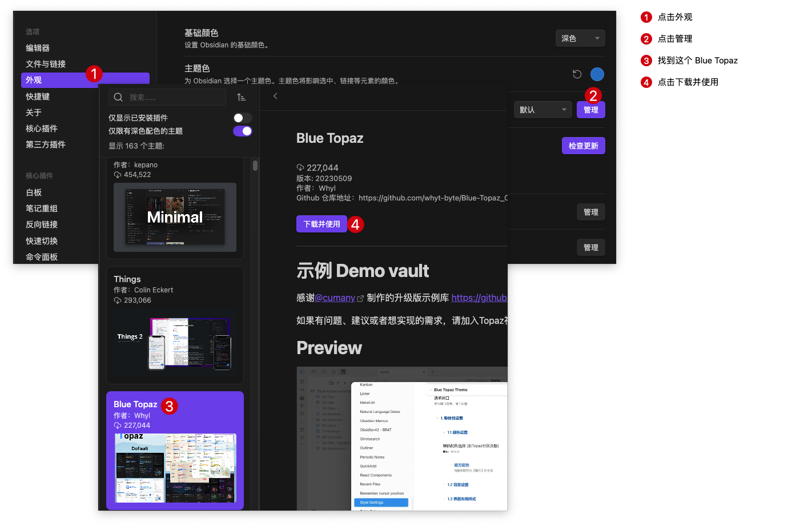This screenshot has height=526, width=812.
Task: Click the sort order icon beside search
Action: click(x=242, y=97)
